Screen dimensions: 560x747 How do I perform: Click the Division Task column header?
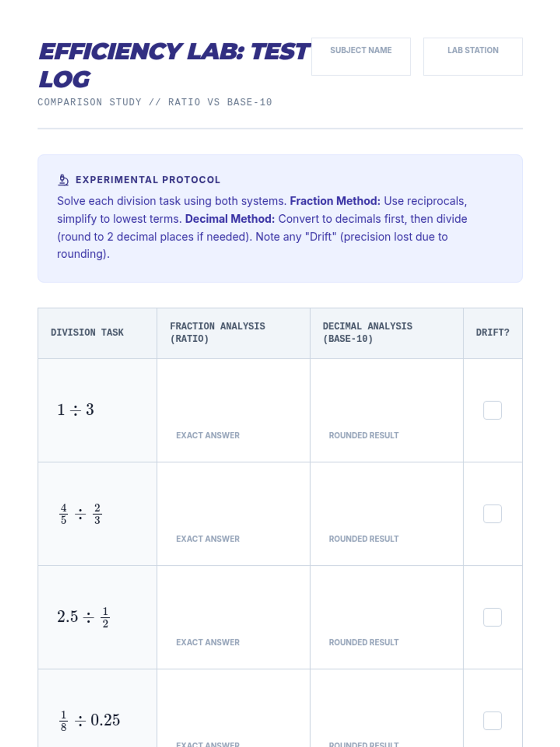(87, 332)
